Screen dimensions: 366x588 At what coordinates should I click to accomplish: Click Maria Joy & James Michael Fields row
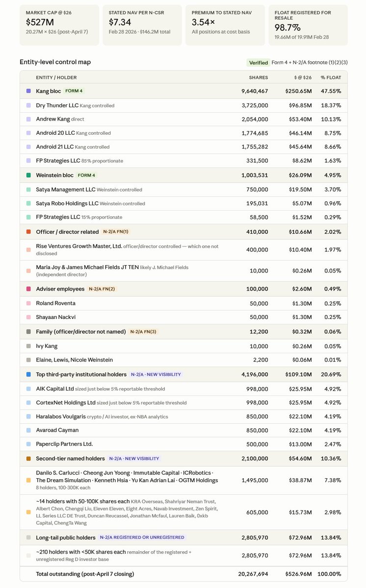point(183,271)
